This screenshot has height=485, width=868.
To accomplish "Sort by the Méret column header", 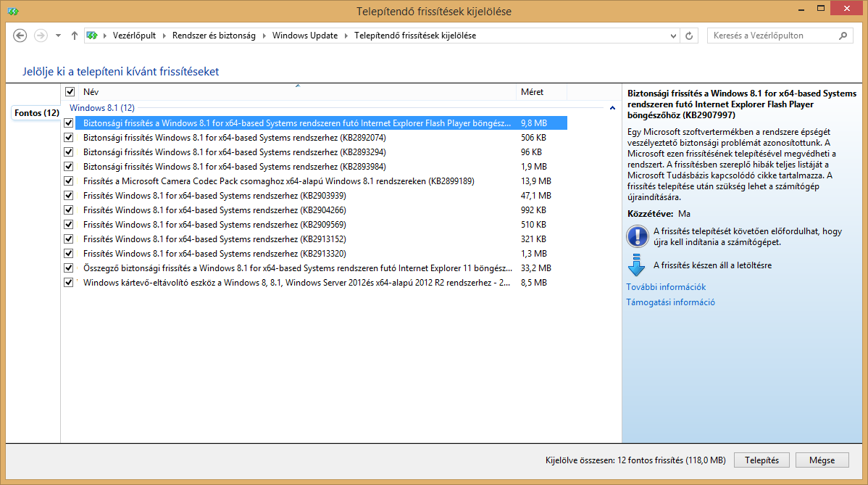I will pos(541,92).
